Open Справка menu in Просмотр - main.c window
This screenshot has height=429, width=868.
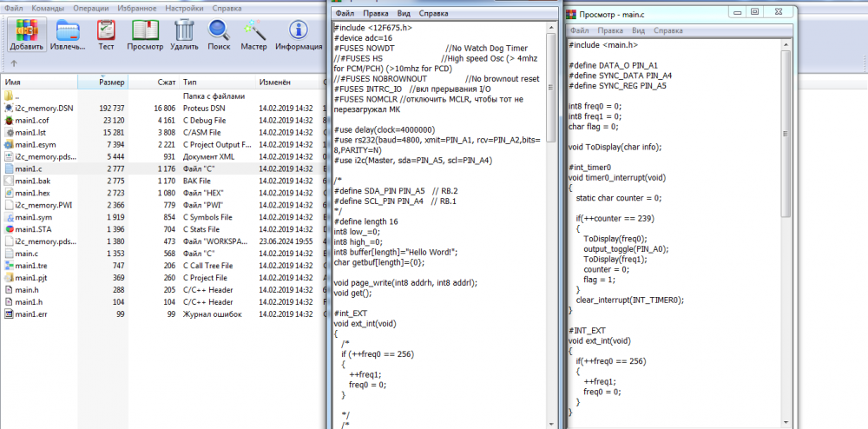(x=667, y=31)
